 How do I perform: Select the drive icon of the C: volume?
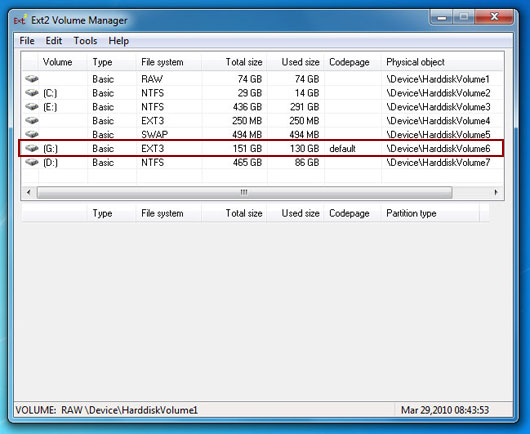(32, 93)
